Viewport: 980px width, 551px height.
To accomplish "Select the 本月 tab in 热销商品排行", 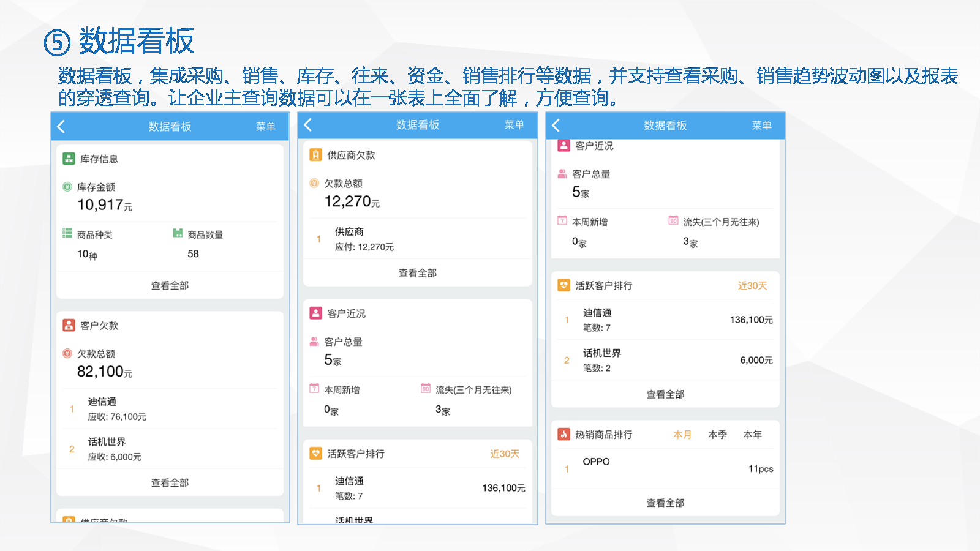I will [682, 435].
